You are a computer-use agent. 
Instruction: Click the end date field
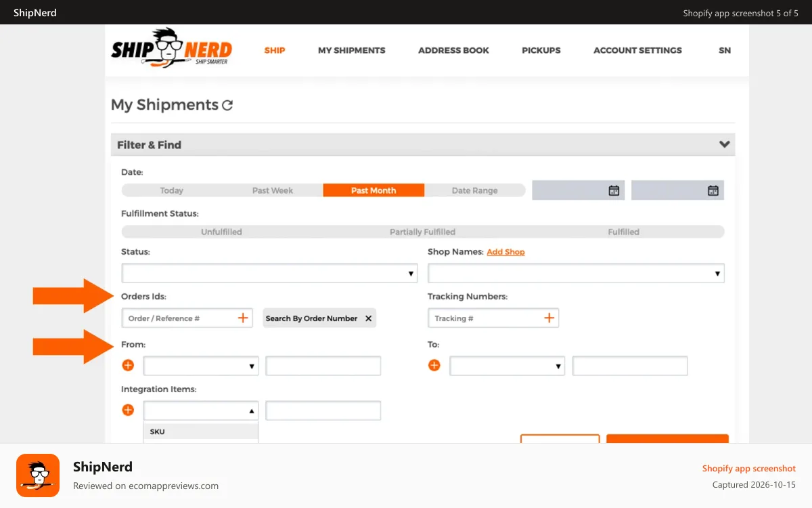677,190
